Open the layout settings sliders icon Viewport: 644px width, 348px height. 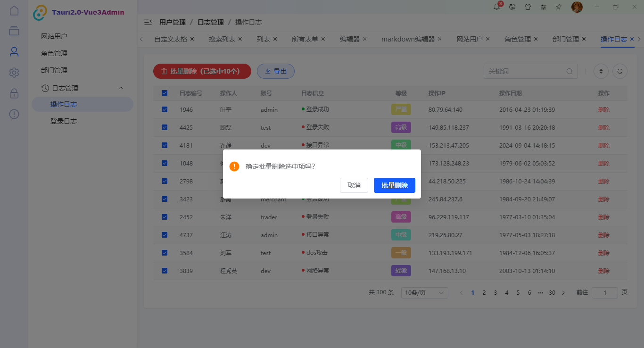pyautogui.click(x=543, y=7)
